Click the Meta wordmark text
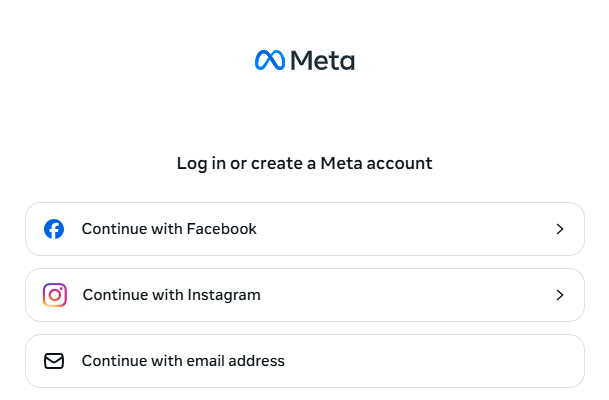Viewport: 609px width, 400px height. 322,61
